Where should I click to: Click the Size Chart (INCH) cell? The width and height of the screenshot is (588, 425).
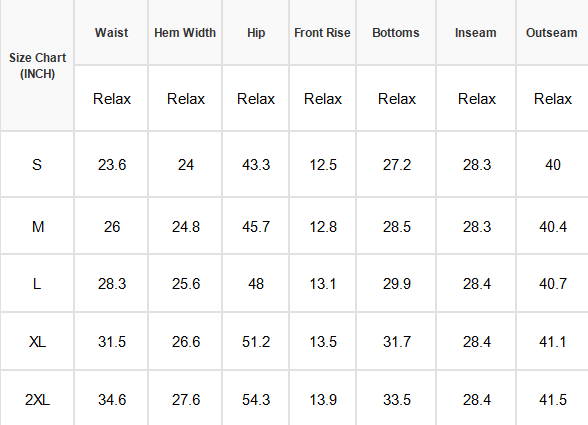coord(37,66)
